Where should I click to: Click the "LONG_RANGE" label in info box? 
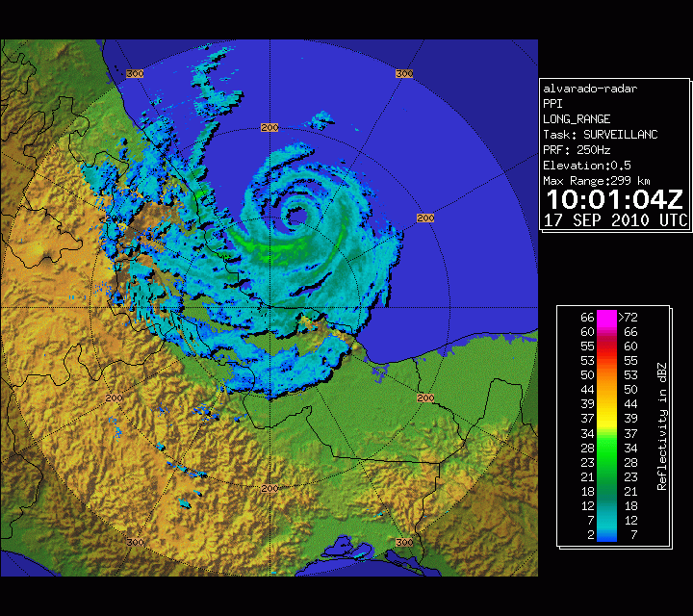pos(577,119)
